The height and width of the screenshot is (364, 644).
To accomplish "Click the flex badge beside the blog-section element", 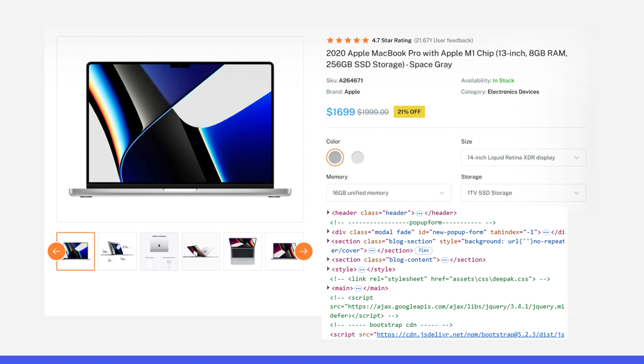I will click(424, 250).
